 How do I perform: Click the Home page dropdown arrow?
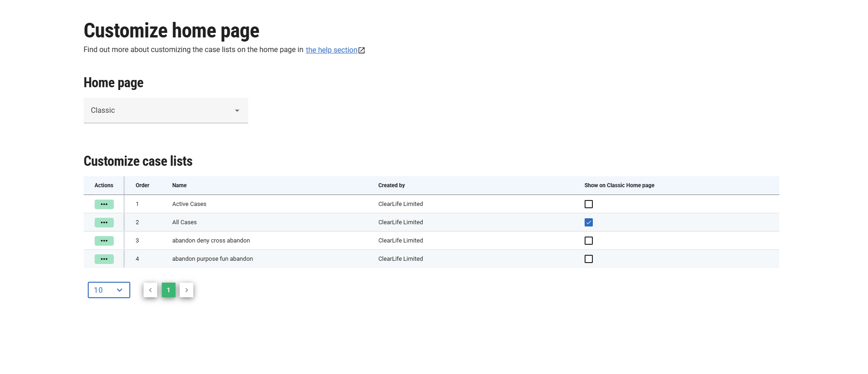237,111
